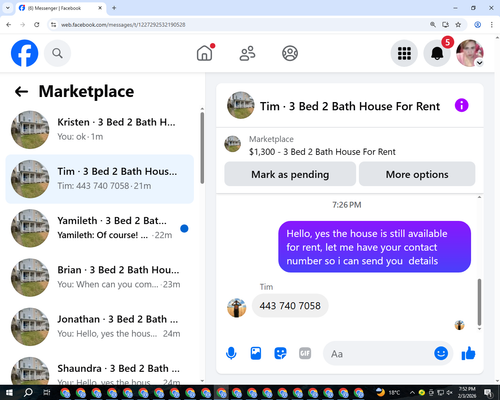Click Tim's avatar beside phone number message
Viewport: 500px width, 400px height.
236,307
